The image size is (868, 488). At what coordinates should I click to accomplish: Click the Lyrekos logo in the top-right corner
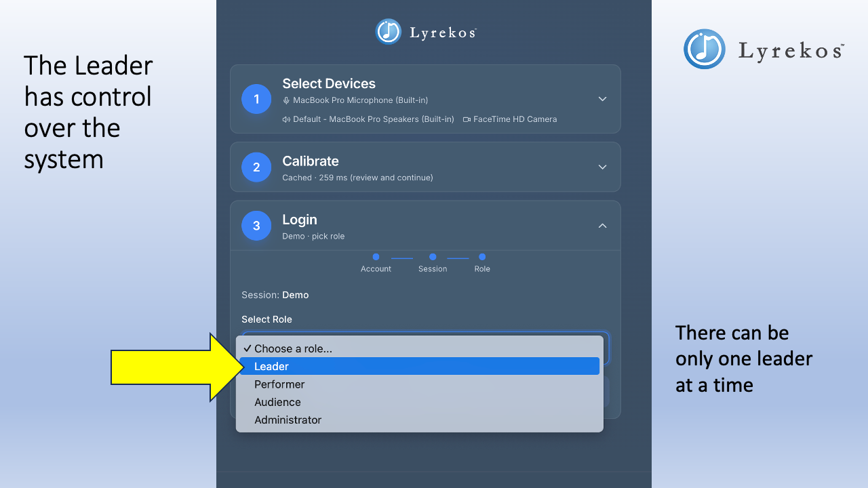tap(762, 48)
